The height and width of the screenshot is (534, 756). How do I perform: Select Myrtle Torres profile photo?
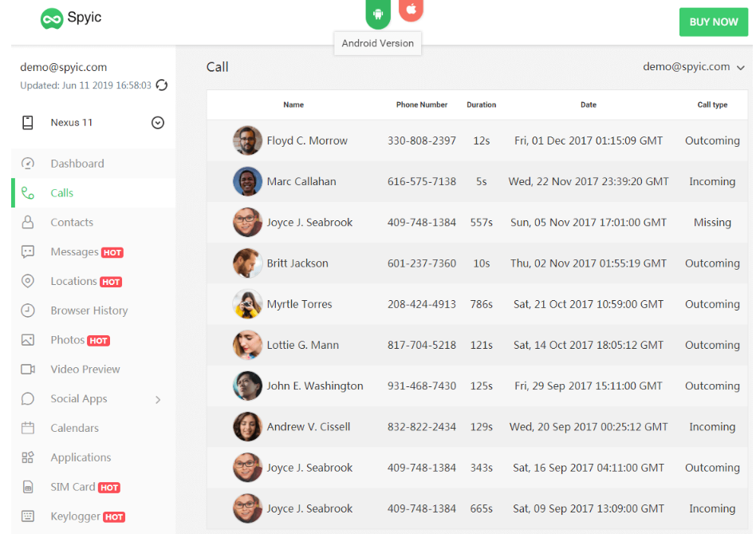(x=247, y=304)
